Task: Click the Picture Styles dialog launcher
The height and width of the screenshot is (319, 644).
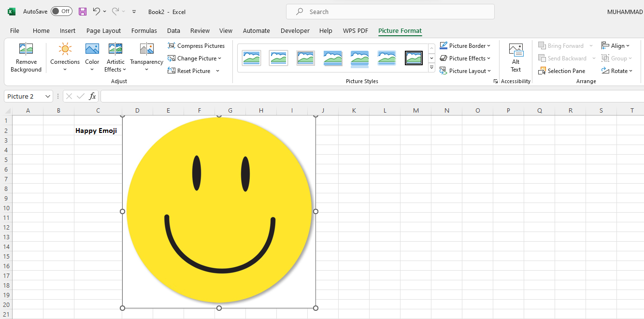Action: pyautogui.click(x=495, y=81)
